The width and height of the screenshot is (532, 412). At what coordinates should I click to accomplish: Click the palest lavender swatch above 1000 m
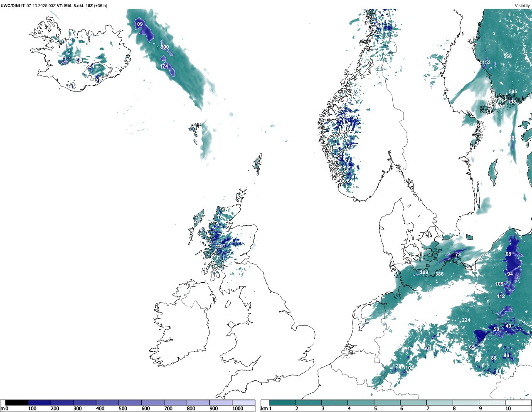(244, 402)
